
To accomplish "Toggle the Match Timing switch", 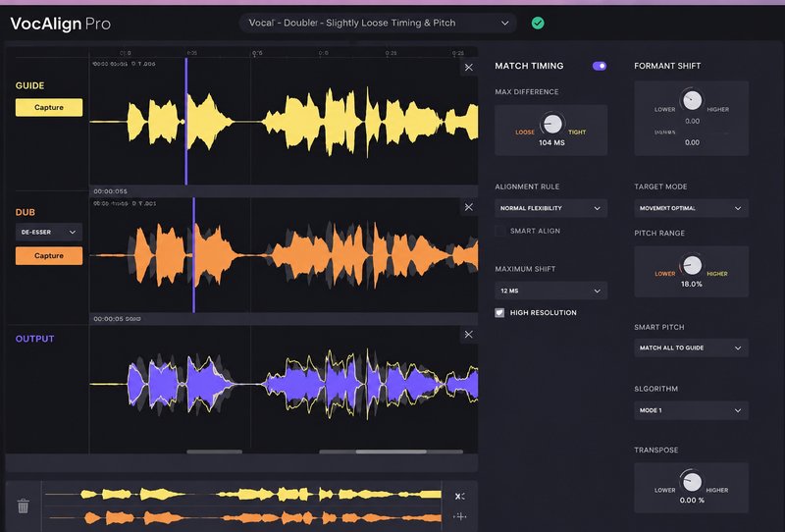I will (600, 66).
